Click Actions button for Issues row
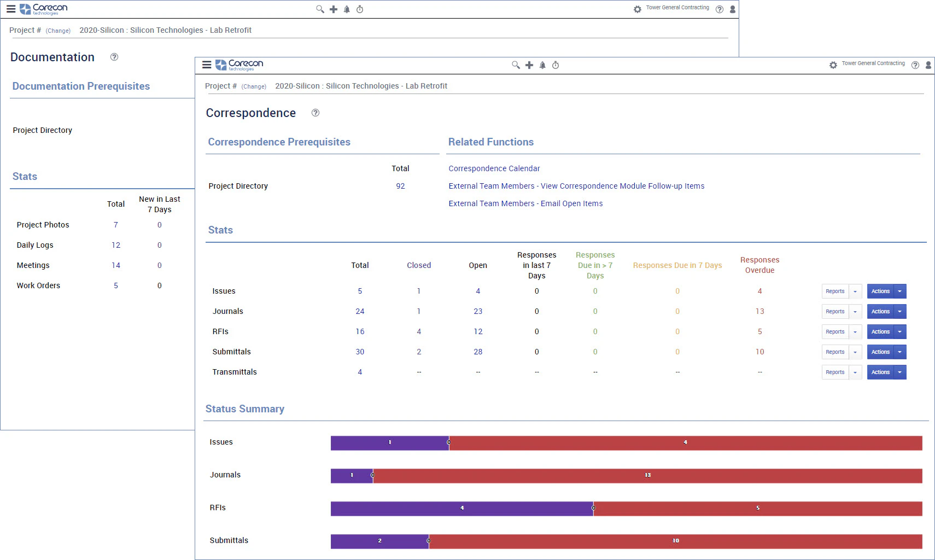The image size is (935, 560). [x=880, y=291]
